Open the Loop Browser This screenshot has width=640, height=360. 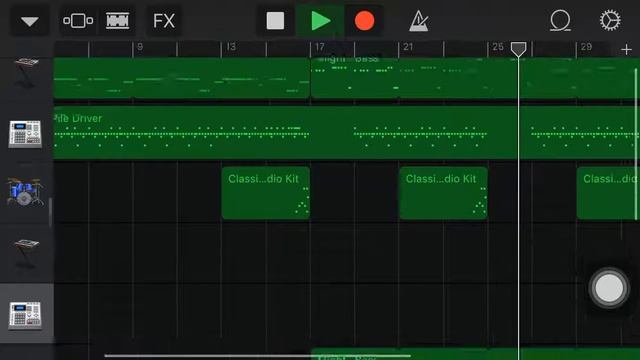560,20
